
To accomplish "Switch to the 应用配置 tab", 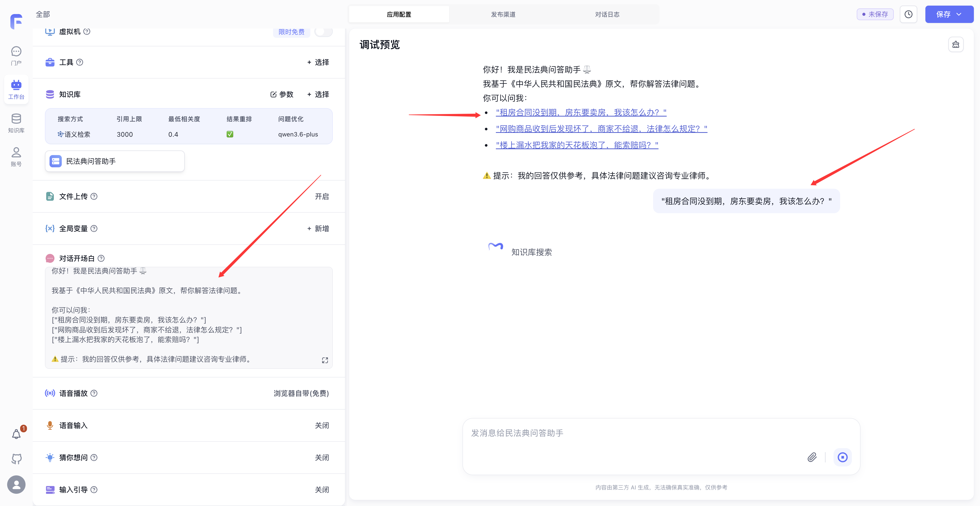I will click(x=399, y=15).
